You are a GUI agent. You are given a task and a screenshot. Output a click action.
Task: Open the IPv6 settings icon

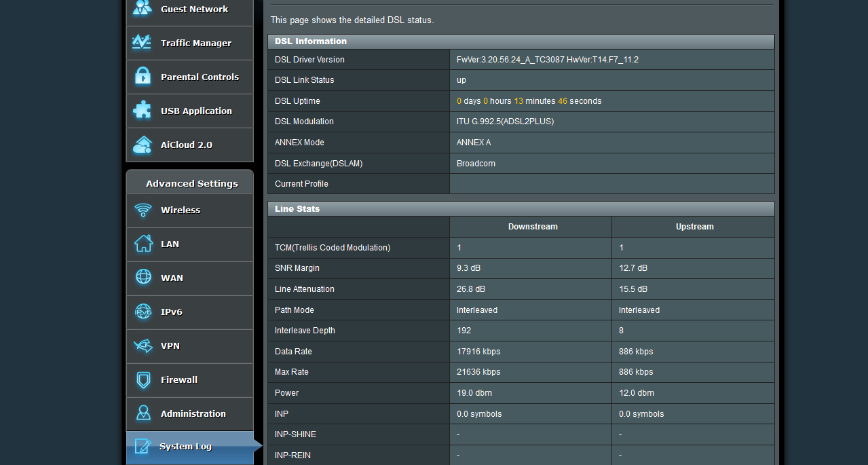143,312
